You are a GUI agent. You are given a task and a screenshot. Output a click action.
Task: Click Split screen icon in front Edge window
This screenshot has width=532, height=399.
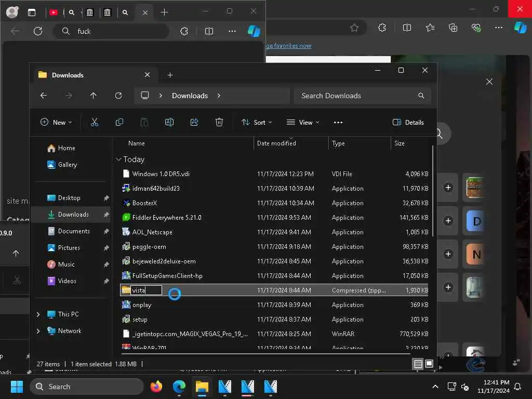[209, 31]
